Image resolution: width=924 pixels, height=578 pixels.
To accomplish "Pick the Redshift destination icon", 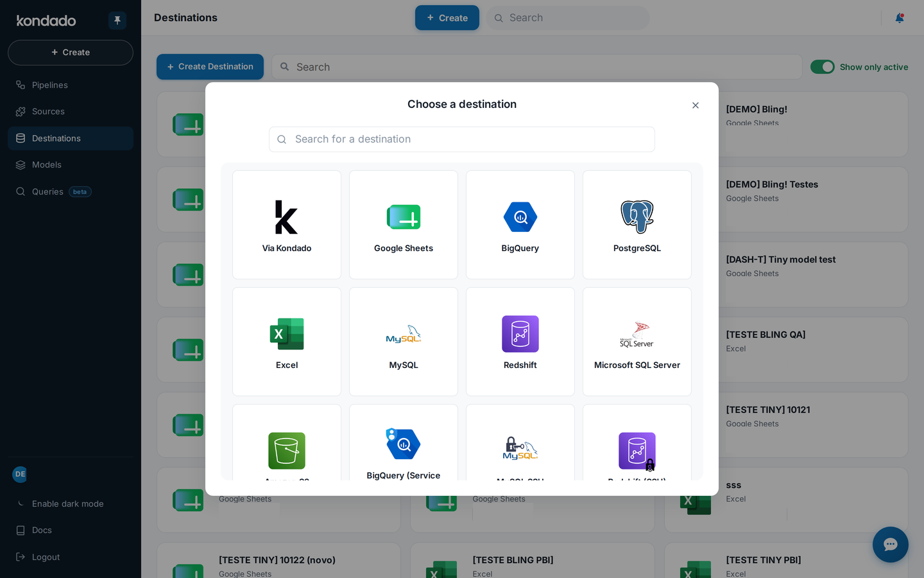I will 520,334.
